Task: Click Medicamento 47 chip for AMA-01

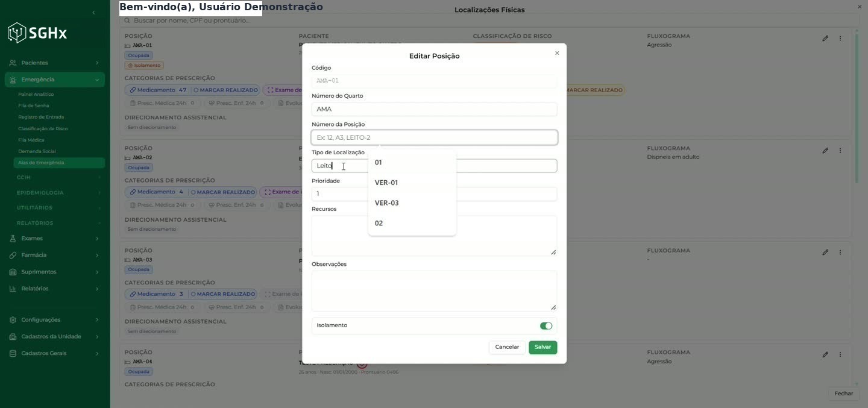Action: pyautogui.click(x=158, y=90)
